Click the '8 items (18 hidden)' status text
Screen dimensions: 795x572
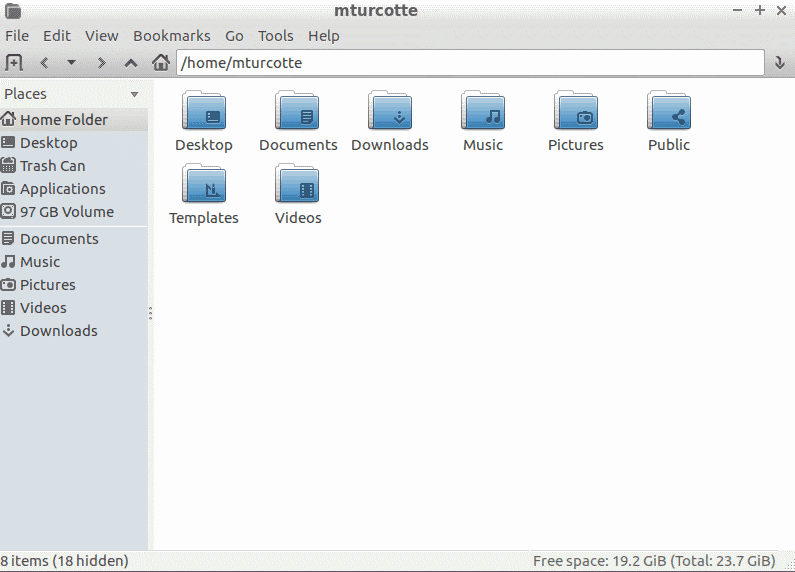tap(64, 561)
